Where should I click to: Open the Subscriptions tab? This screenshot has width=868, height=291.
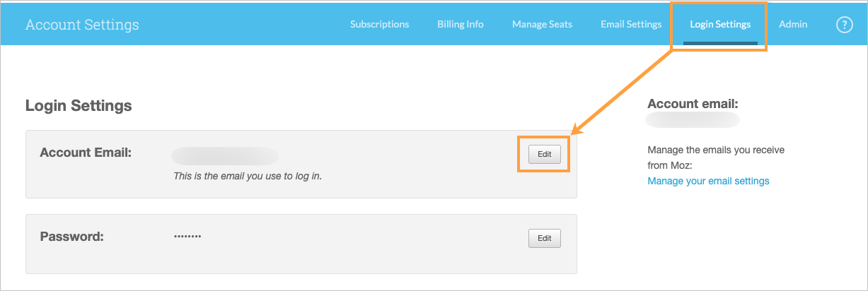click(379, 24)
